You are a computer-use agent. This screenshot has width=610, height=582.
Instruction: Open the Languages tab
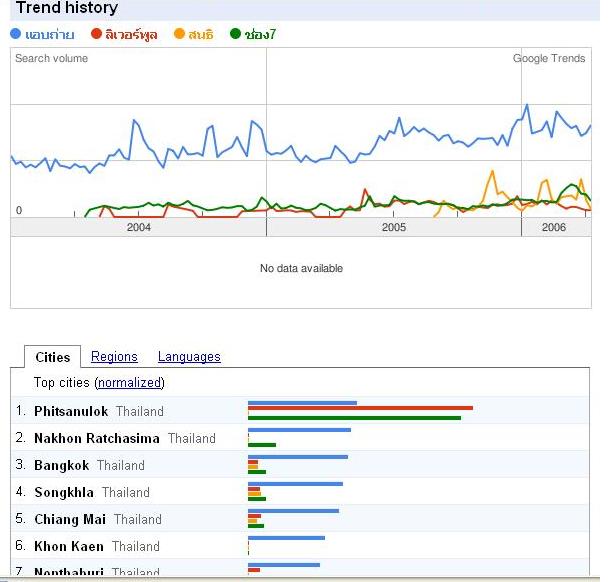[x=189, y=356]
